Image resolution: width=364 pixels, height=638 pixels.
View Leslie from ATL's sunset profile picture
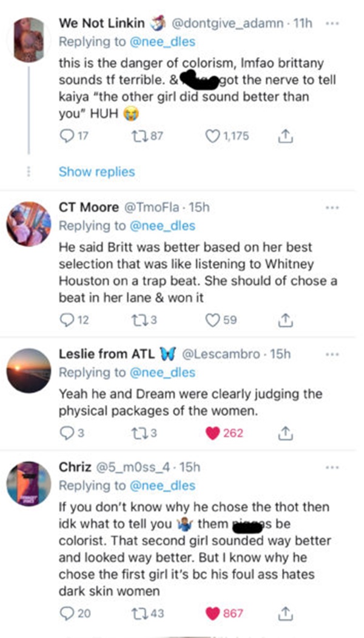tap(29, 370)
